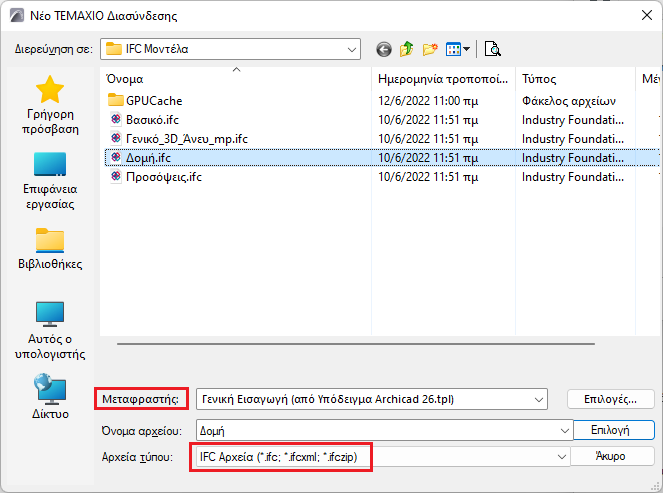Viewport: 663px width, 493px height.
Task: Open Βιβλιοθήκες in sidebar
Action: [x=50, y=249]
